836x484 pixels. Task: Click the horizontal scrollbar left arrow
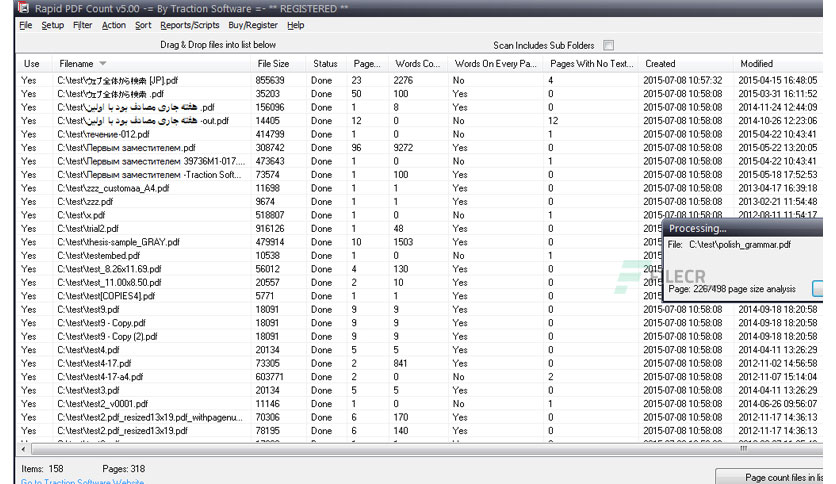(x=23, y=449)
